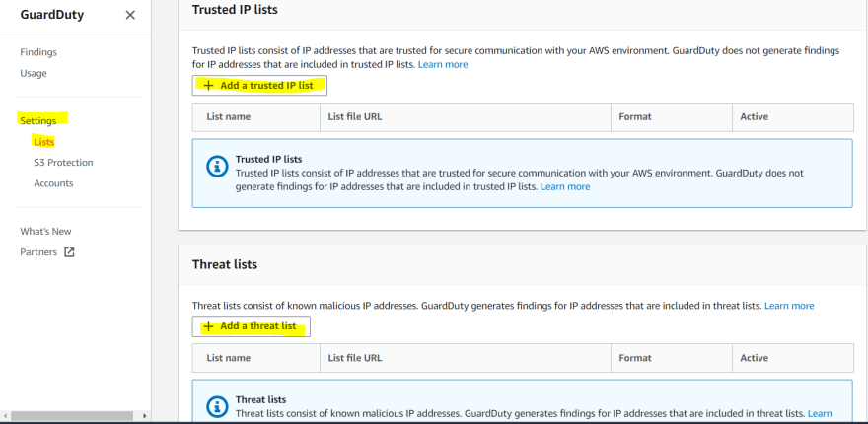Open Findings in the sidebar
868x424 pixels.
tap(38, 52)
